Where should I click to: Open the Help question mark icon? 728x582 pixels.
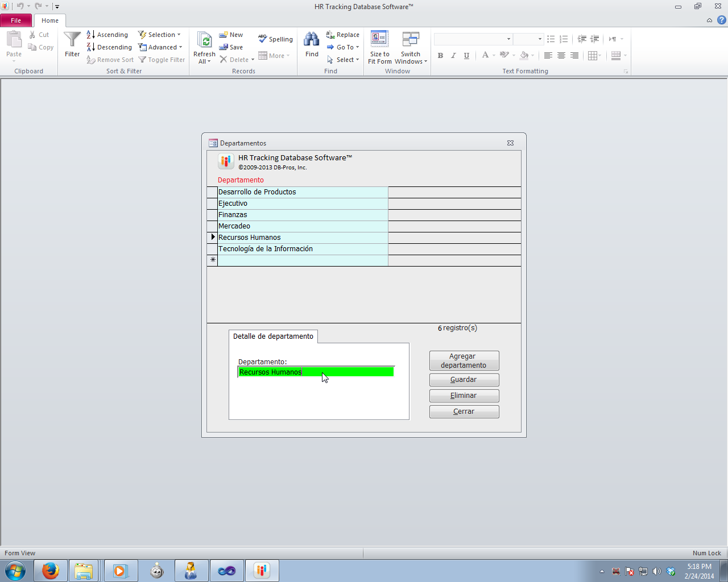click(x=721, y=20)
